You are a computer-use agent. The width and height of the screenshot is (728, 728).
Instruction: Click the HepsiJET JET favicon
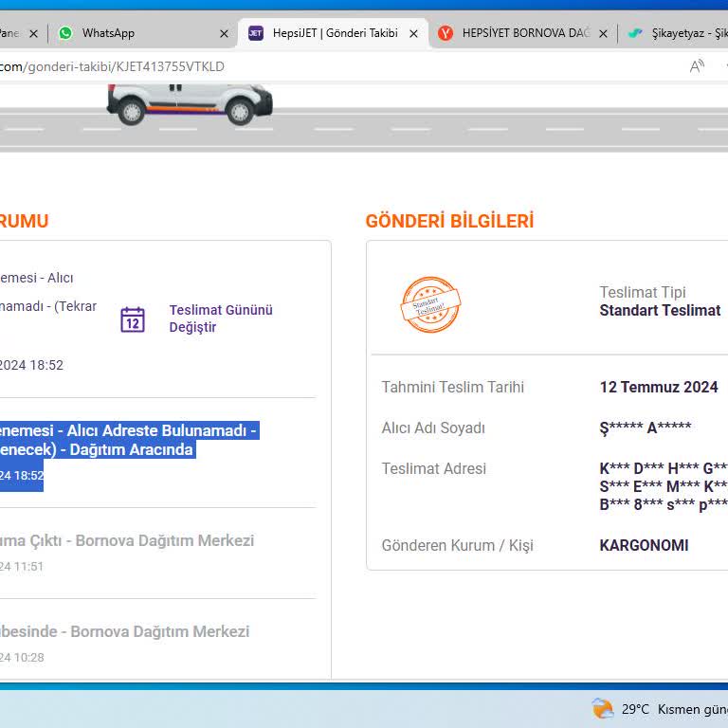click(x=256, y=33)
